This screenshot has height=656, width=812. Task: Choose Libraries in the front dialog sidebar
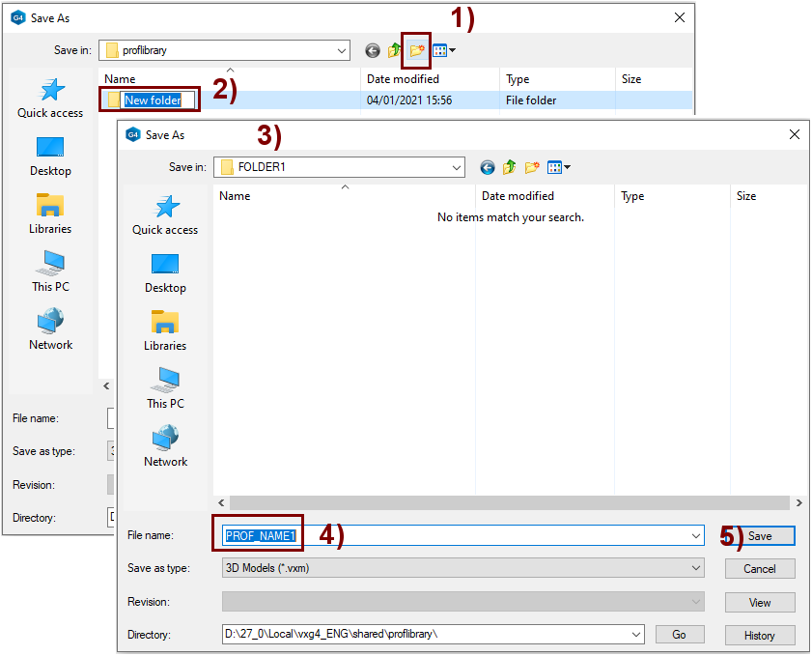click(x=165, y=329)
